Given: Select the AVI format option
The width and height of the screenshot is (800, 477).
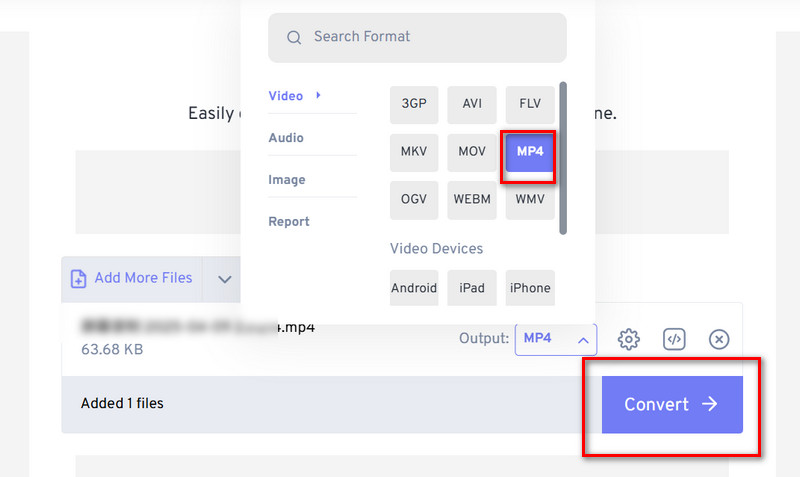Looking at the screenshot, I should pyautogui.click(x=472, y=104).
